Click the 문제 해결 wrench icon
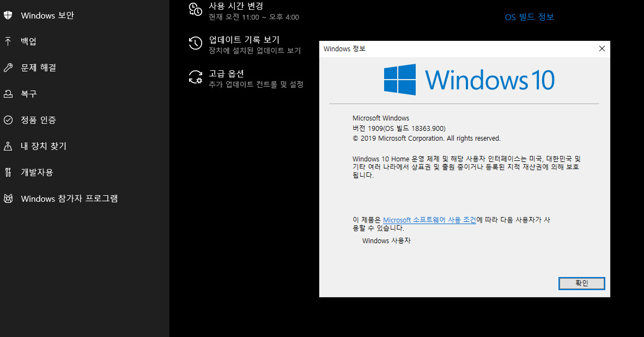Screen dimensions: 644x337 point(8,68)
